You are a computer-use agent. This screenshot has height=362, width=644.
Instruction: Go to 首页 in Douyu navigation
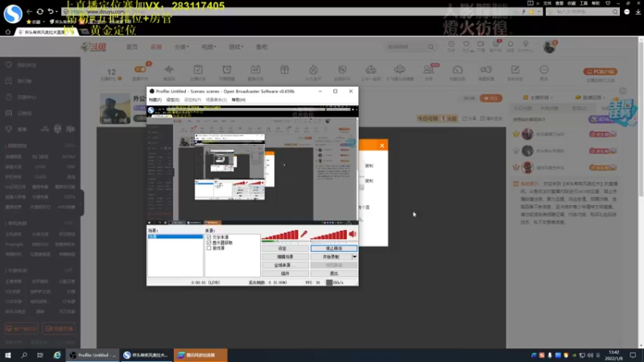click(x=132, y=47)
